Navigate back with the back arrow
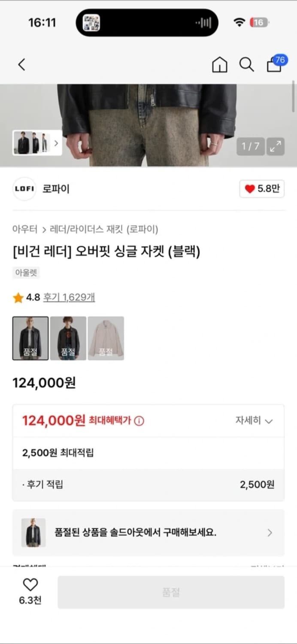297x644 pixels. (x=21, y=64)
